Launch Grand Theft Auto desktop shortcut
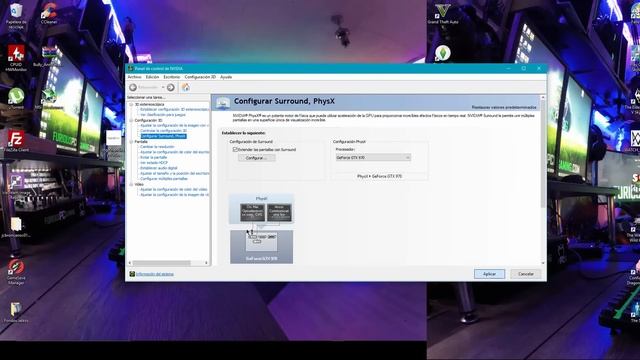 click(443, 11)
